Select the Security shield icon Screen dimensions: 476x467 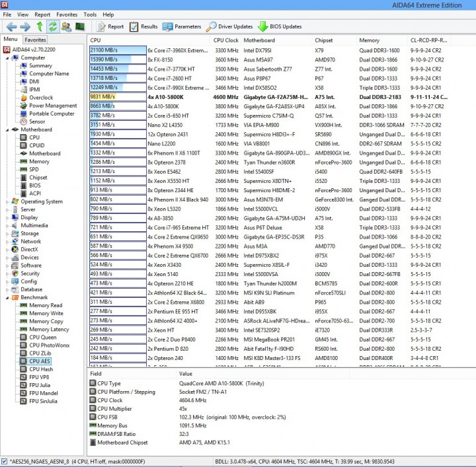coord(15,273)
